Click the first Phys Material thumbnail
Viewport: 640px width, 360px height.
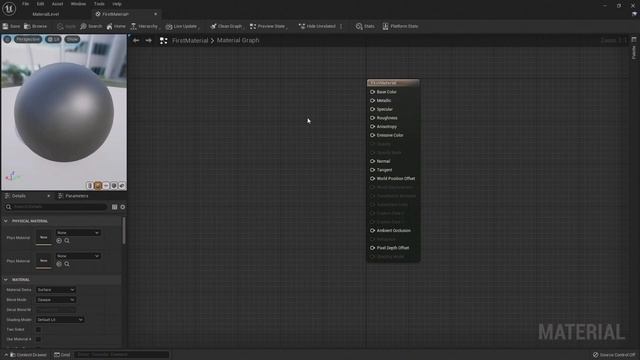pos(44,237)
